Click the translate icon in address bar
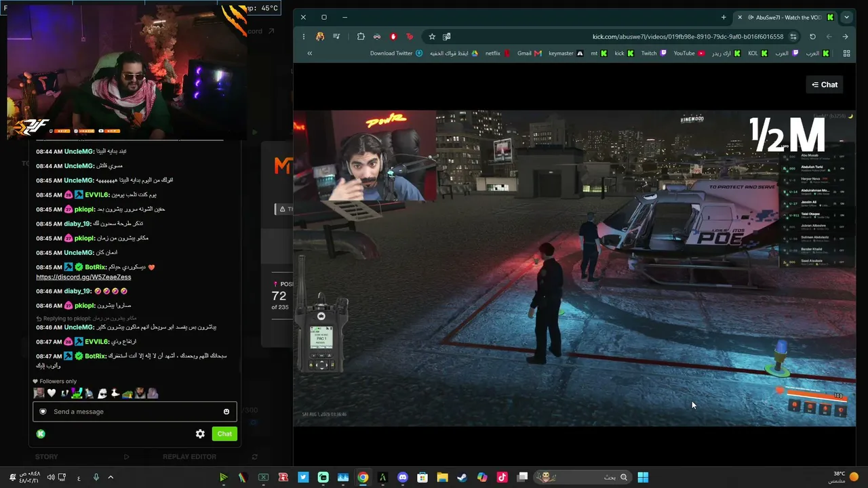Screen dimensions: 868x488 pos(447,37)
